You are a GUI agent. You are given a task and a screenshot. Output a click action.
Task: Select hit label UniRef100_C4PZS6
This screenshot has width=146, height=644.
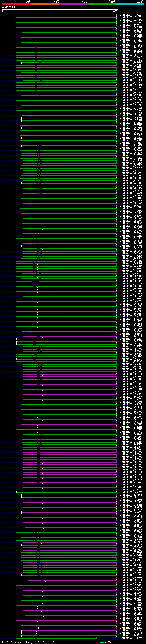[x=131, y=304]
